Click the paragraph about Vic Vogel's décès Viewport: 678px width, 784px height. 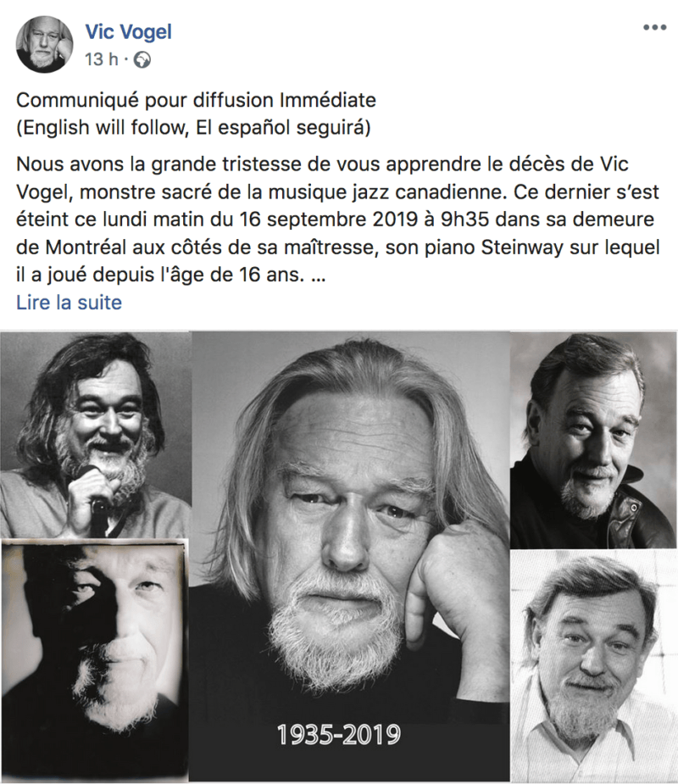click(x=338, y=220)
